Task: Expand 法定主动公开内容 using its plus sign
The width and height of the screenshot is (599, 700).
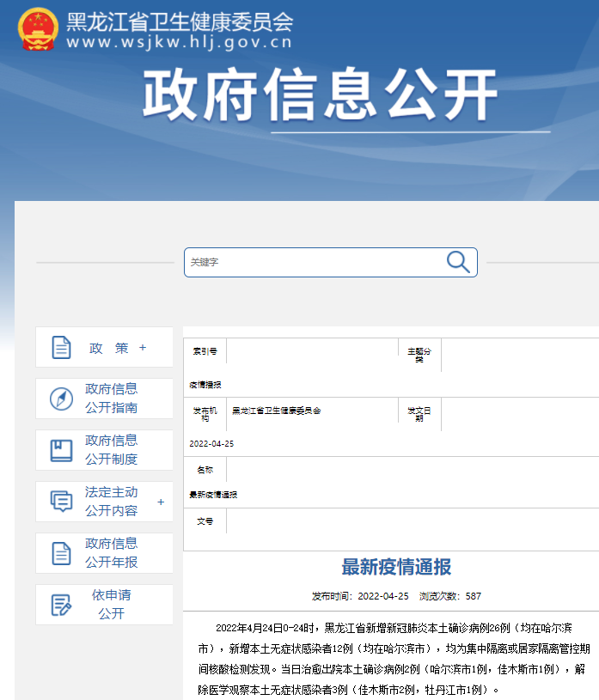Action: [160, 502]
